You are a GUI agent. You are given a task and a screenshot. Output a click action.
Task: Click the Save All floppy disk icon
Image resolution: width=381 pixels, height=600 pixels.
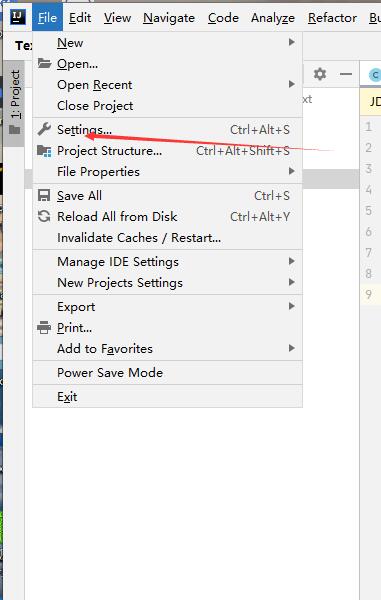[x=44, y=196]
